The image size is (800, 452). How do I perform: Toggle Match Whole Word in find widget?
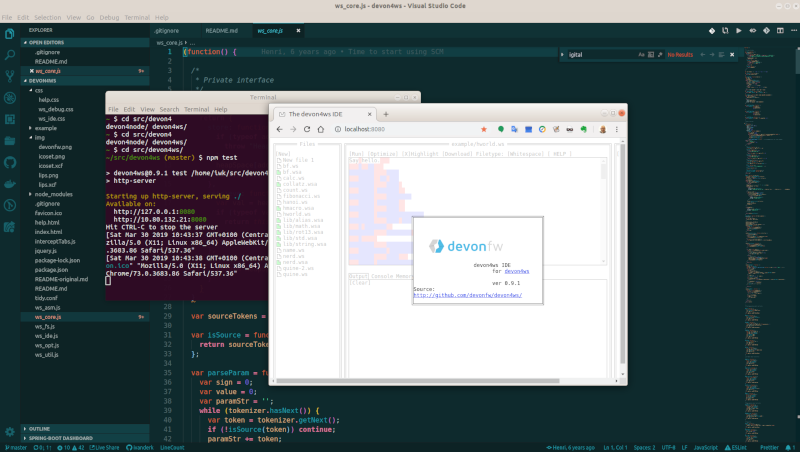pos(651,55)
